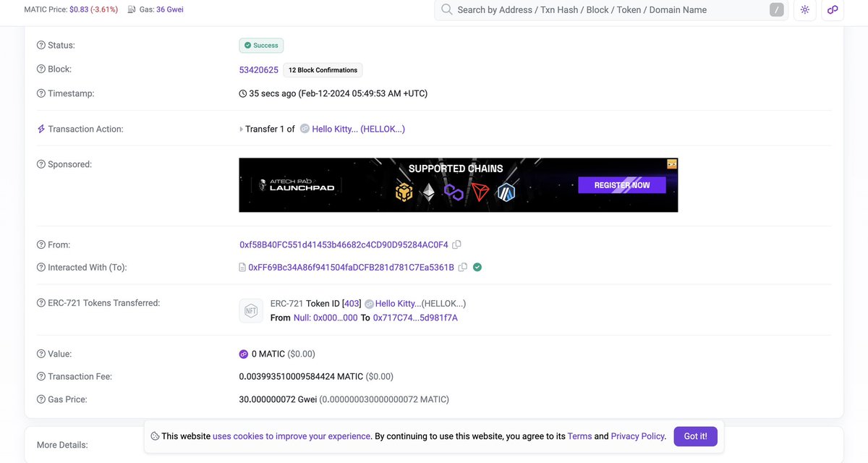Viewport: 868px width, 463px height.
Task: Open the Privacy Policy link
Action: click(x=637, y=436)
